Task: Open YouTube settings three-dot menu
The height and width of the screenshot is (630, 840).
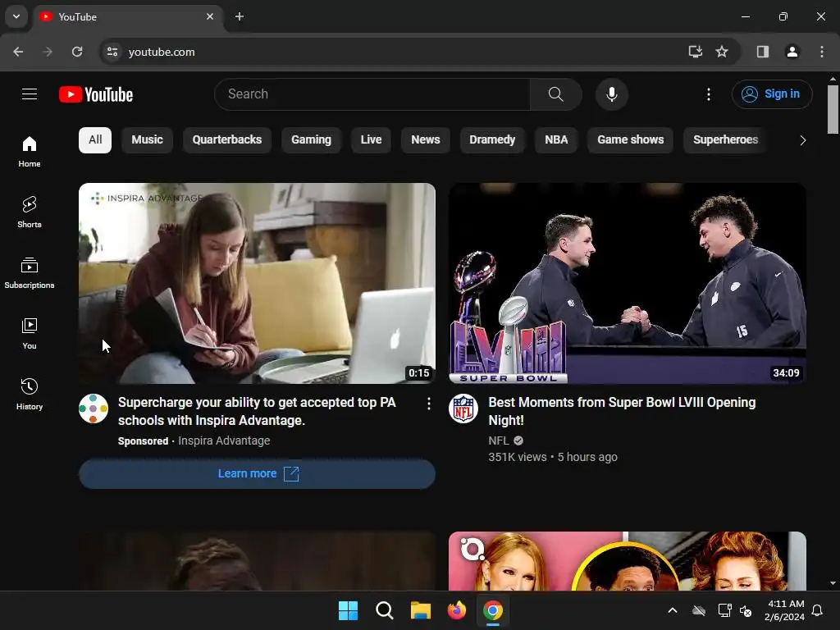Action: pos(708,94)
